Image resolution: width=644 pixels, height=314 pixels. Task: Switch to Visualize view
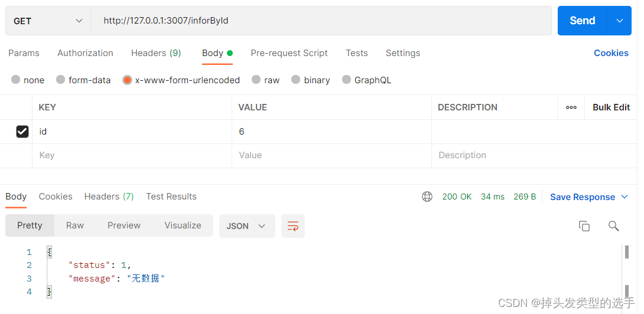tap(183, 225)
